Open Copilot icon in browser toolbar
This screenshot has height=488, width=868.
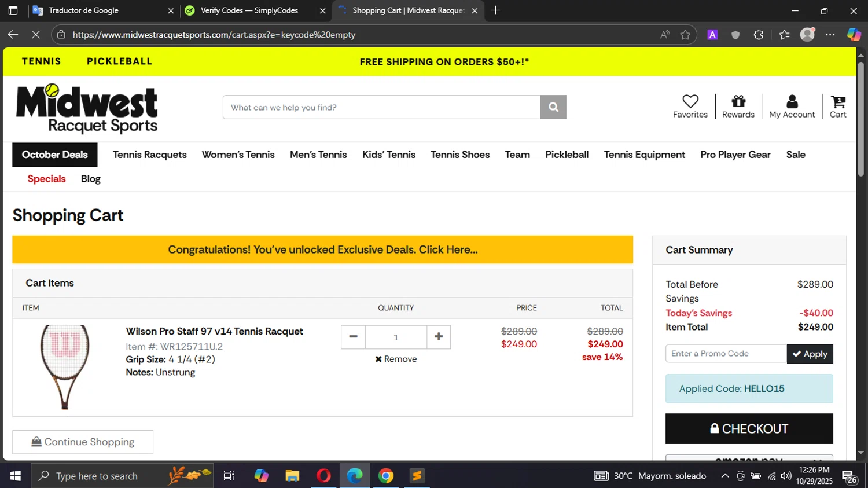click(854, 35)
